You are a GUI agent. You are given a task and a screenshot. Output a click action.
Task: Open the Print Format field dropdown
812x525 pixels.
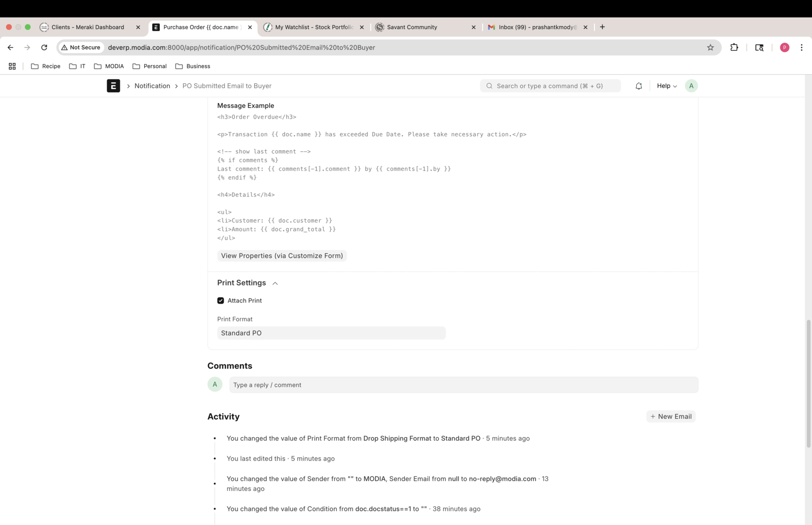click(x=331, y=333)
